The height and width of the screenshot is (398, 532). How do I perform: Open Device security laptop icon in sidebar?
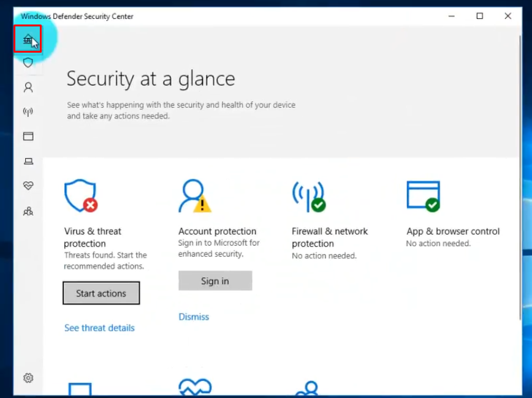click(x=28, y=161)
